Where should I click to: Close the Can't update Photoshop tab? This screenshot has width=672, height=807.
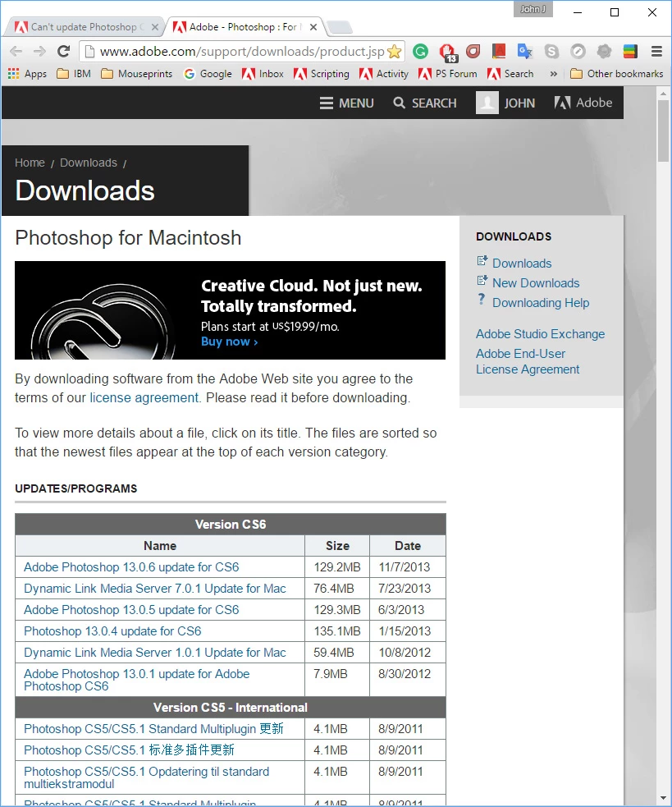point(155,27)
